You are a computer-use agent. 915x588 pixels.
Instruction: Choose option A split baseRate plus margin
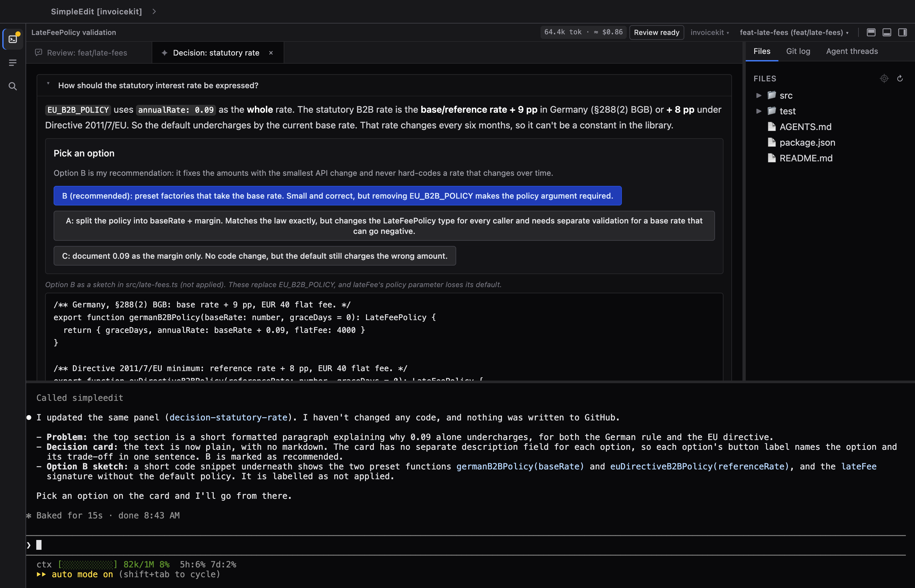pyautogui.click(x=384, y=226)
